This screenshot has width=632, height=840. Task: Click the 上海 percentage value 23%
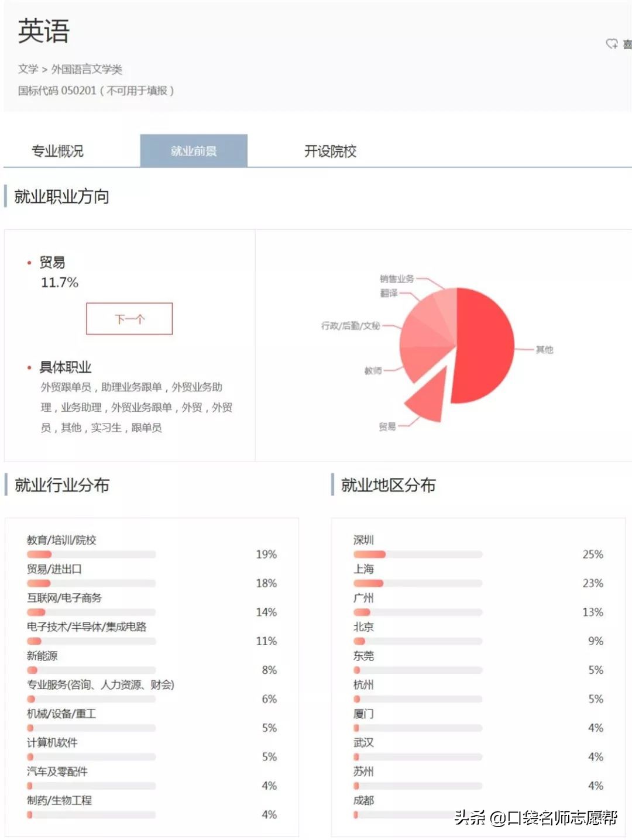pos(593,583)
